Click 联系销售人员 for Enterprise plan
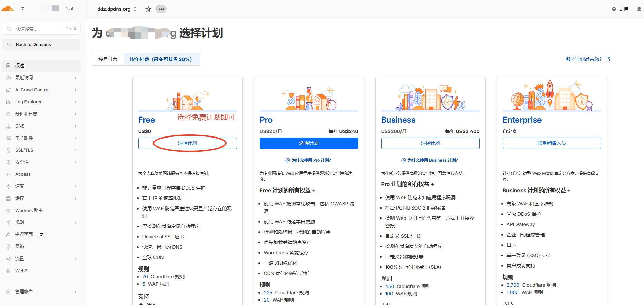This screenshot has width=644, height=305. 551,143
